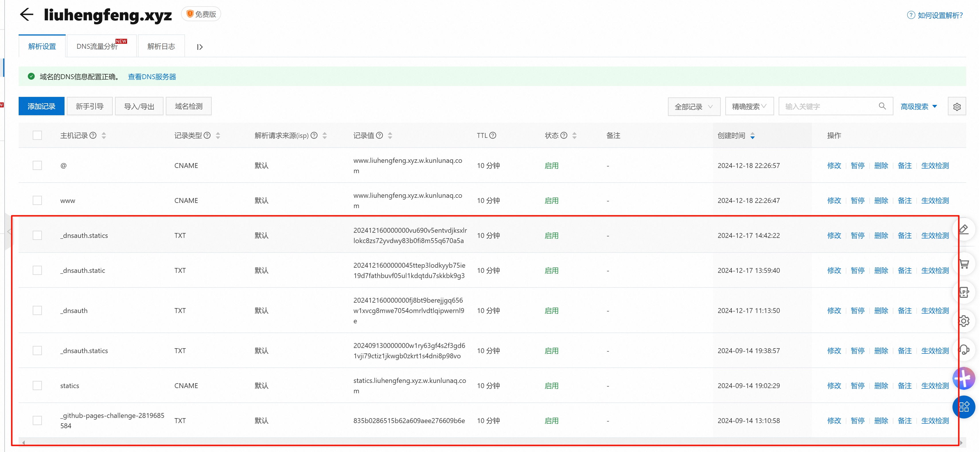Select the checkbox for the statics CNAME row
The height and width of the screenshot is (452, 980).
coord(37,386)
